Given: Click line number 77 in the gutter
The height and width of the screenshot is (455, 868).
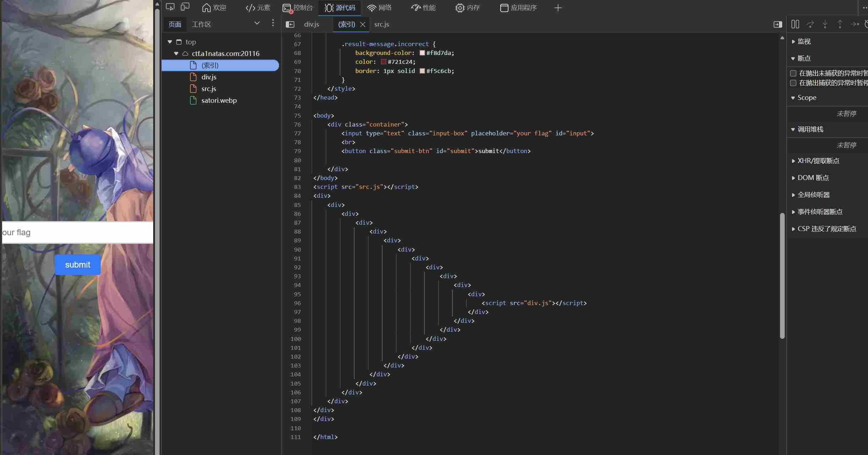Looking at the screenshot, I should (x=297, y=133).
